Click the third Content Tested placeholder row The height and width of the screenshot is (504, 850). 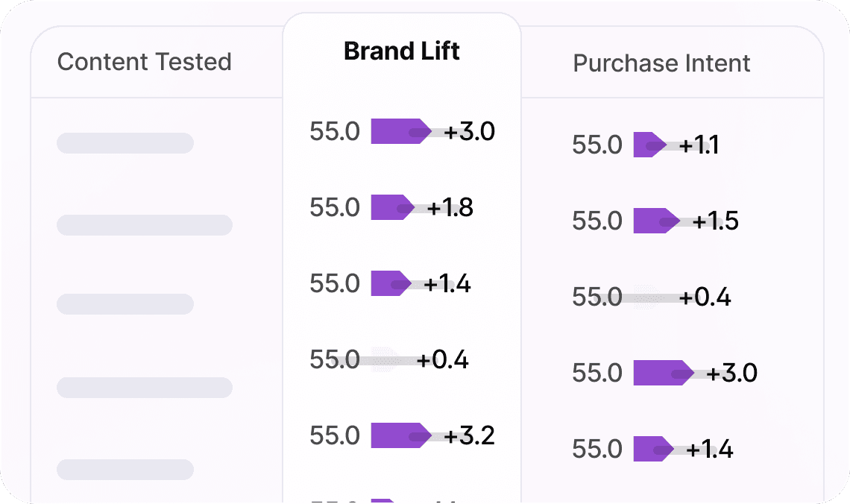[125, 304]
